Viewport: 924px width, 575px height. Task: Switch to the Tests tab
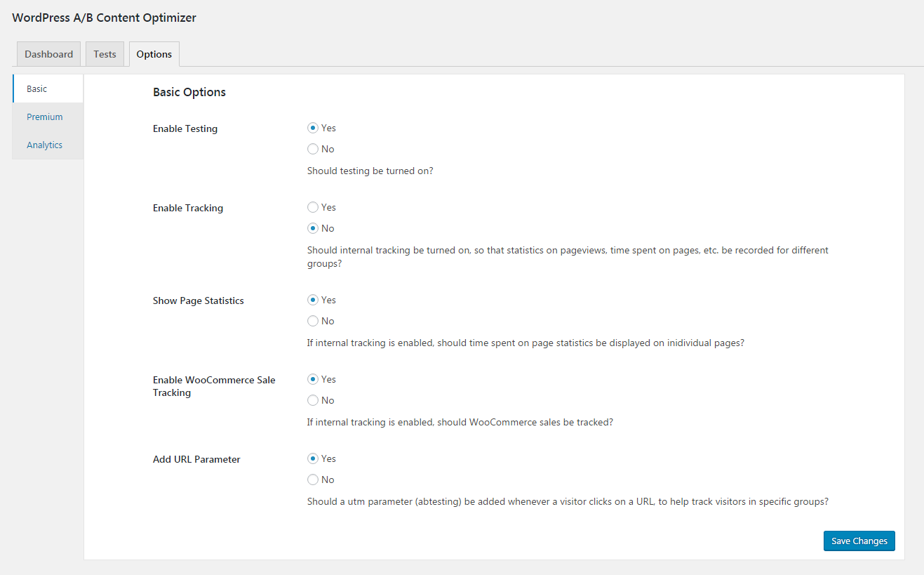tap(105, 54)
